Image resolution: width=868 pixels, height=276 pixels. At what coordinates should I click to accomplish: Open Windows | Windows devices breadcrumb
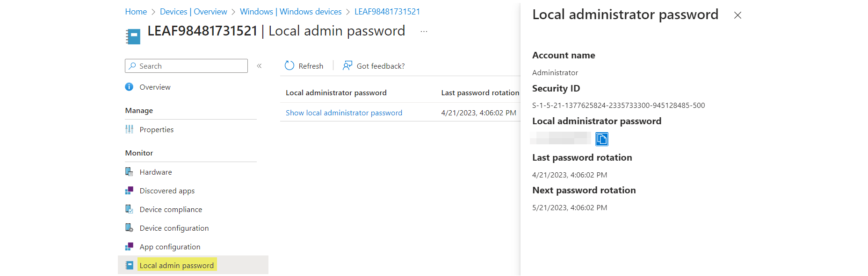pos(290,12)
